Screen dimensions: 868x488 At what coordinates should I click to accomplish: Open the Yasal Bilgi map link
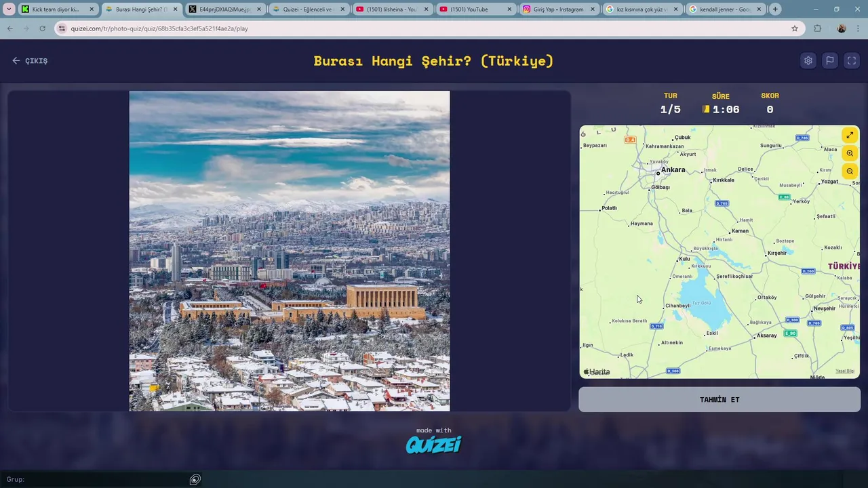tap(845, 371)
